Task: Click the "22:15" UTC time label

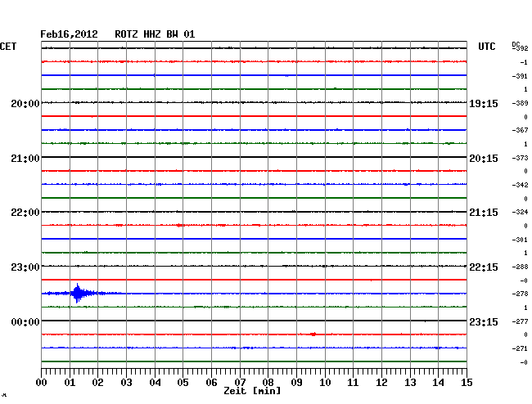Action: point(484,267)
